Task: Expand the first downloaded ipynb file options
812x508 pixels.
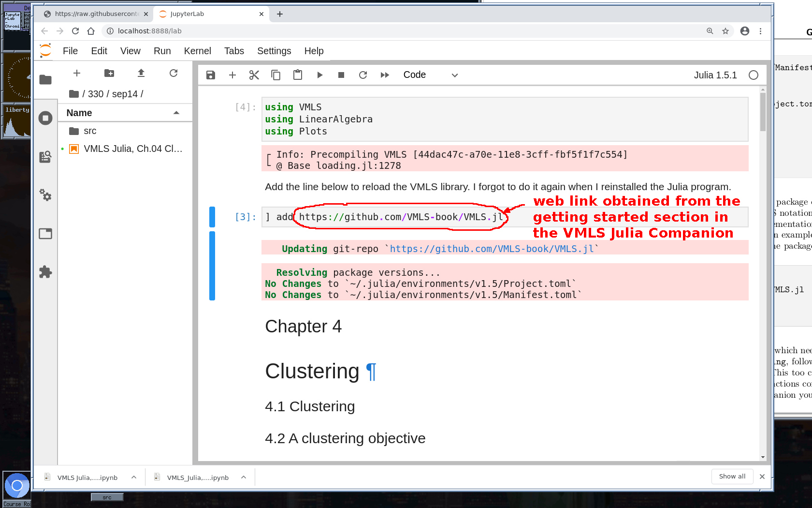Action: point(134,478)
